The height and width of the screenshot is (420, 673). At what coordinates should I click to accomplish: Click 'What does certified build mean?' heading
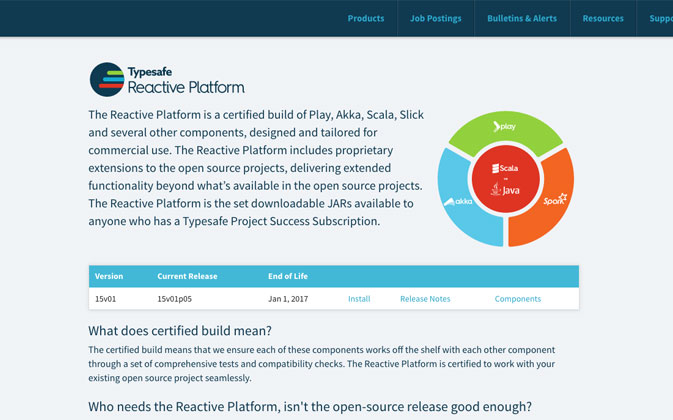tap(180, 331)
